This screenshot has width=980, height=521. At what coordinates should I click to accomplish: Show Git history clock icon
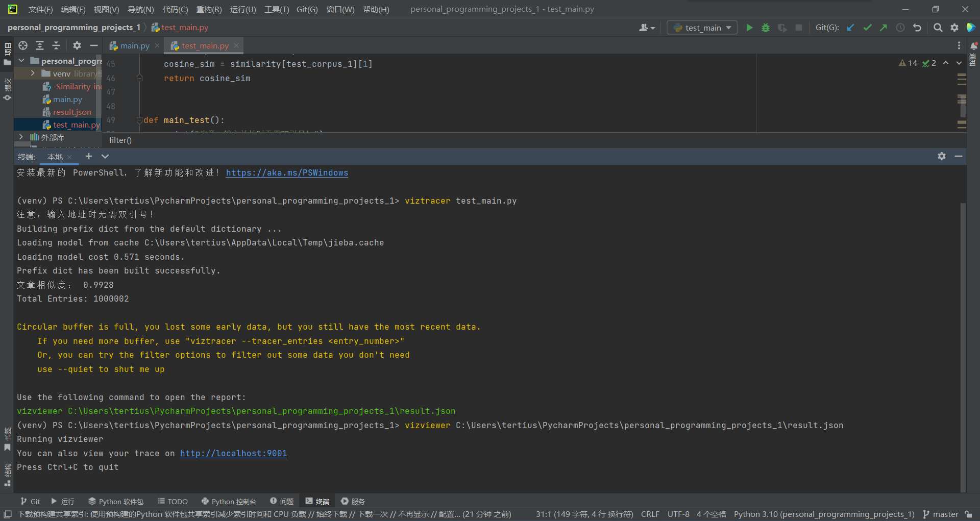point(900,28)
